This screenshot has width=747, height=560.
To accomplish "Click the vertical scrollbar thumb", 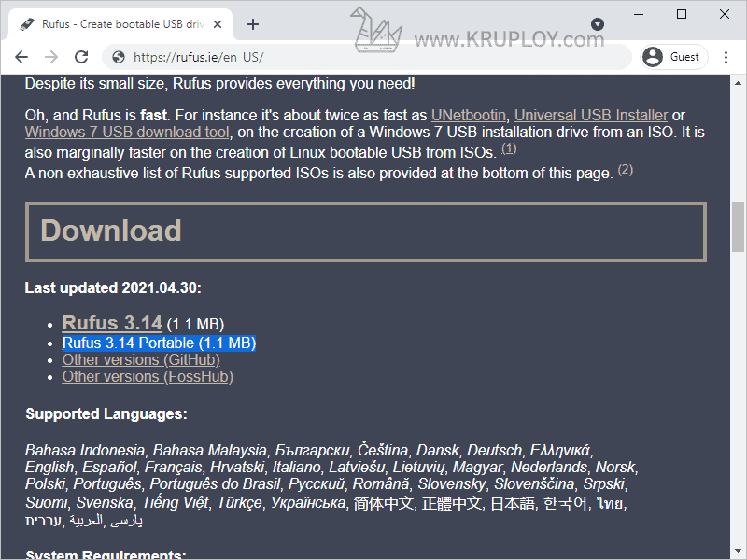I will coord(738,227).
